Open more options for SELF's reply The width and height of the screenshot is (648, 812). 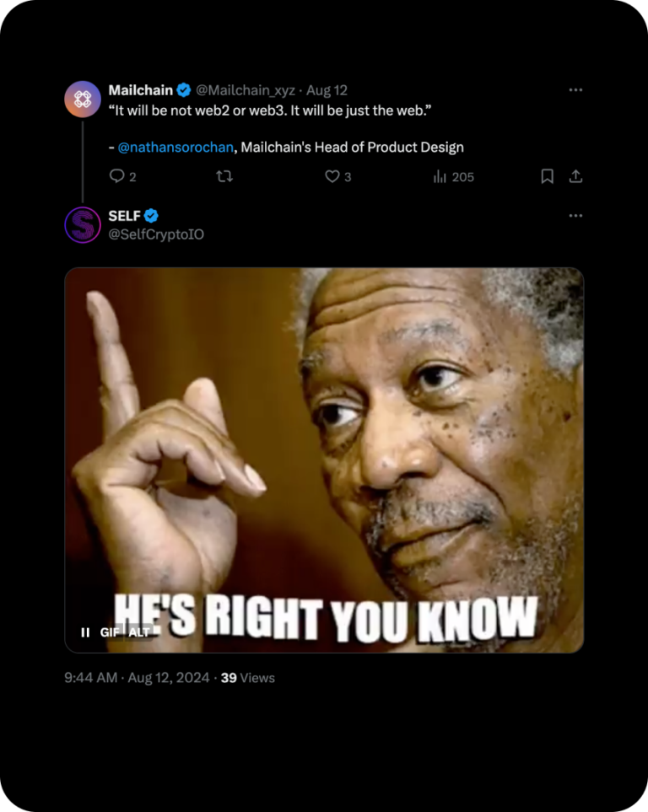click(575, 215)
